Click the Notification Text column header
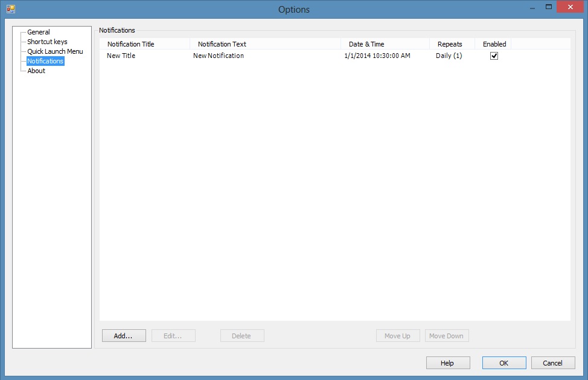588x380 pixels. (x=222, y=44)
